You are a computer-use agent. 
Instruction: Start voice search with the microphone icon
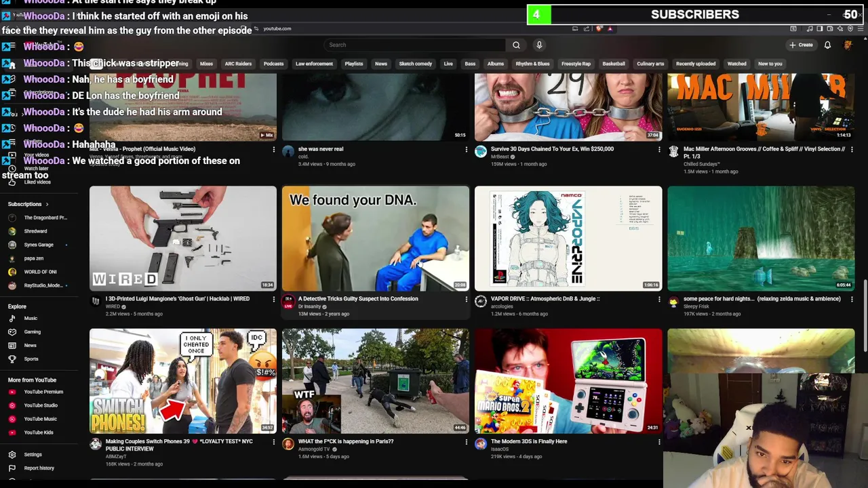pos(539,45)
